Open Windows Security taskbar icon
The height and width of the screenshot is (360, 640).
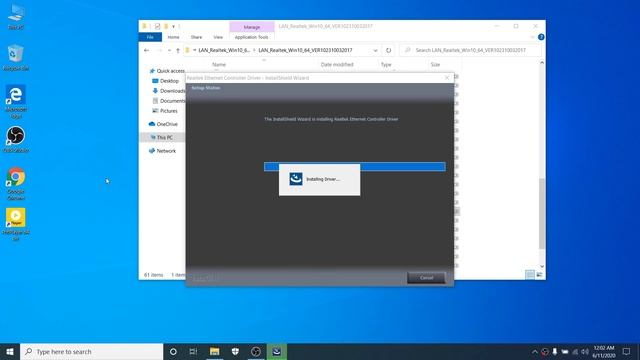pyautogui.click(x=236, y=351)
